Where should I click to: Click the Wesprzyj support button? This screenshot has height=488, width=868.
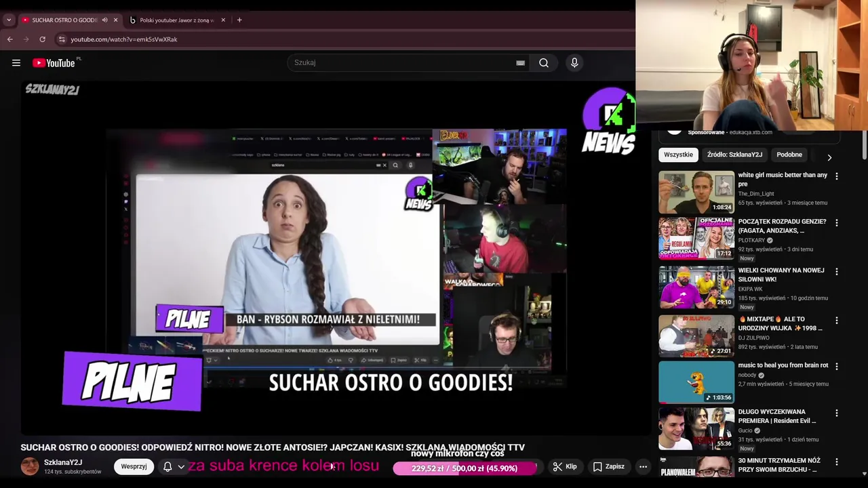click(134, 466)
